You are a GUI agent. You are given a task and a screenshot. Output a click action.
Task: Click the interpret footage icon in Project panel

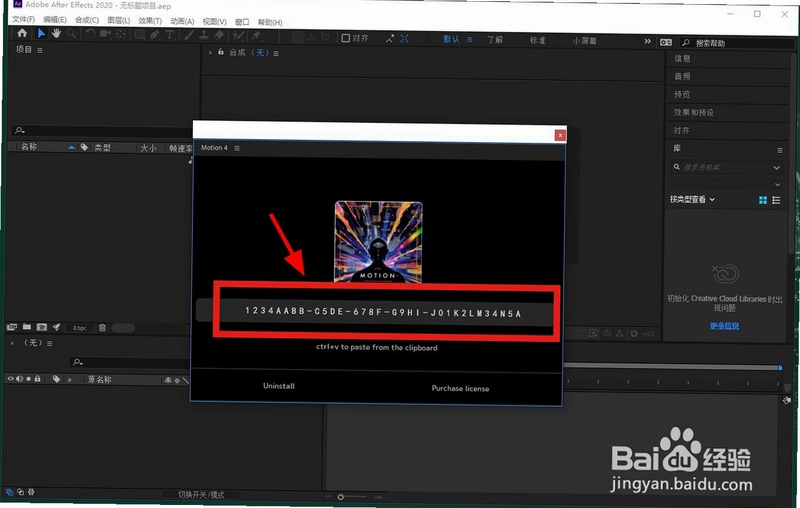(x=12, y=327)
